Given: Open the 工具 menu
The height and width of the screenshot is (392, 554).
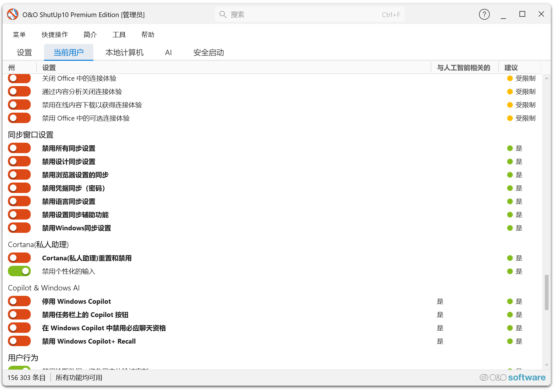Looking at the screenshot, I should 119,34.
